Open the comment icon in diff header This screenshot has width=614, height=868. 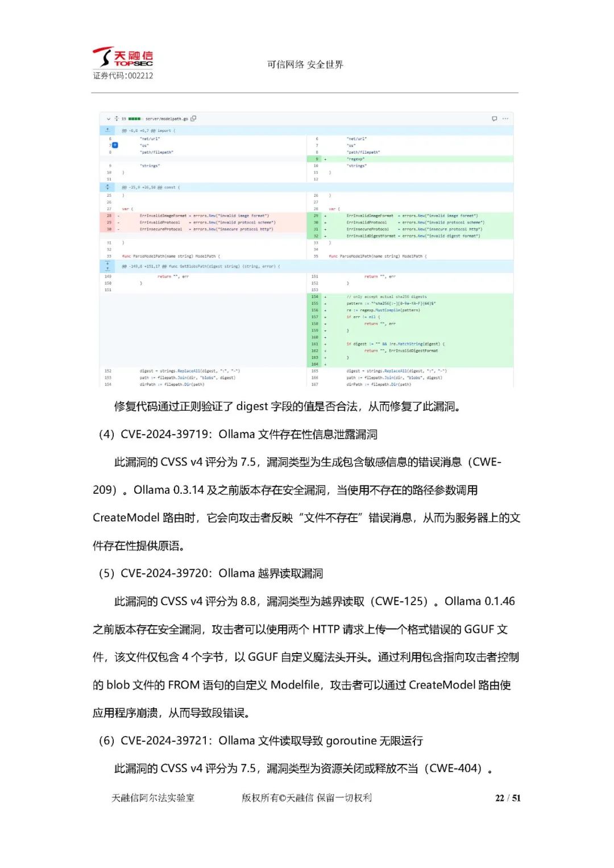494,119
